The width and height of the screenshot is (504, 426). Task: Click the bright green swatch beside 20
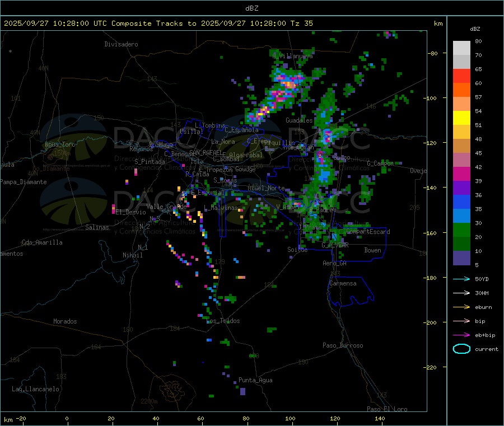[461, 230]
